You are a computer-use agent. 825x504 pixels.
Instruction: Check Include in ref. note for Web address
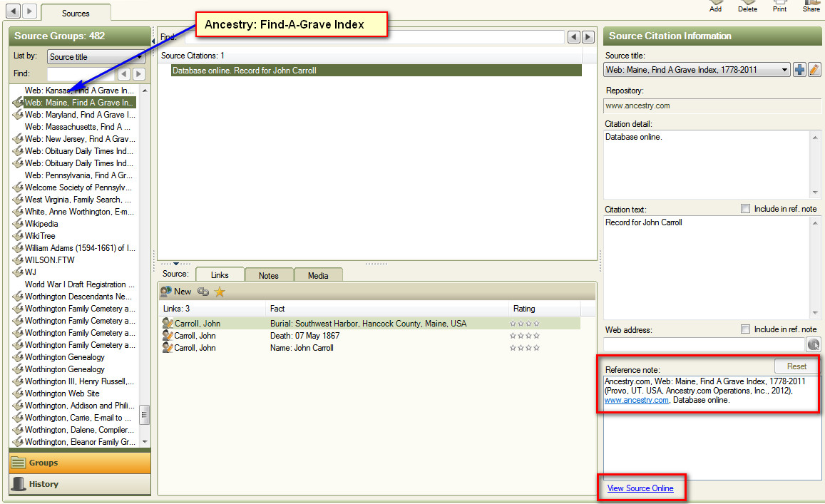click(746, 329)
